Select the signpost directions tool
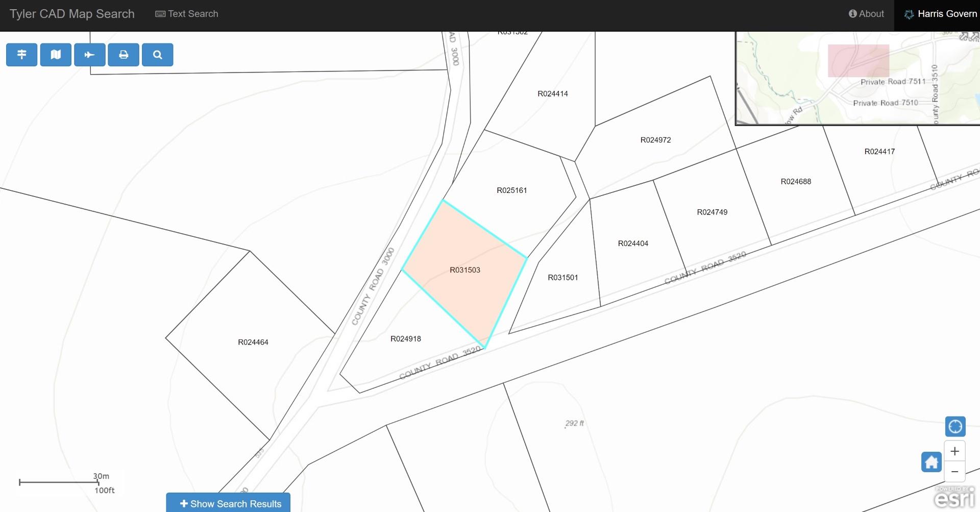 21,55
